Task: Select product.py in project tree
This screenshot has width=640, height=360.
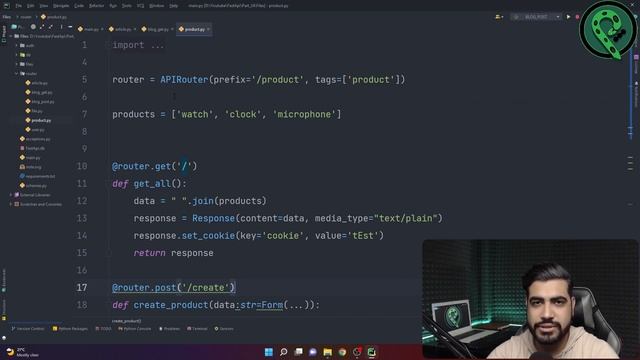Action: pyautogui.click(x=38, y=120)
